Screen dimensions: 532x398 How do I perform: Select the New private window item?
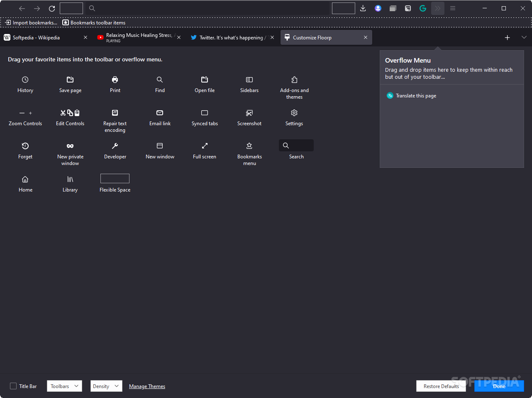click(x=70, y=154)
